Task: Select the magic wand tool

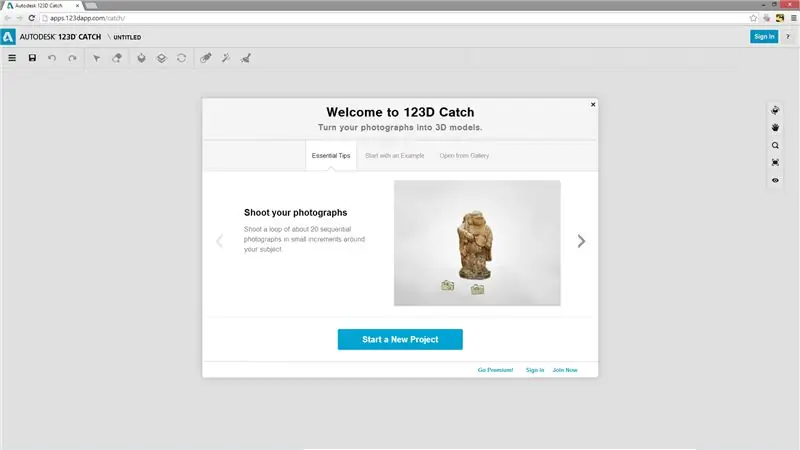Action: click(x=226, y=58)
